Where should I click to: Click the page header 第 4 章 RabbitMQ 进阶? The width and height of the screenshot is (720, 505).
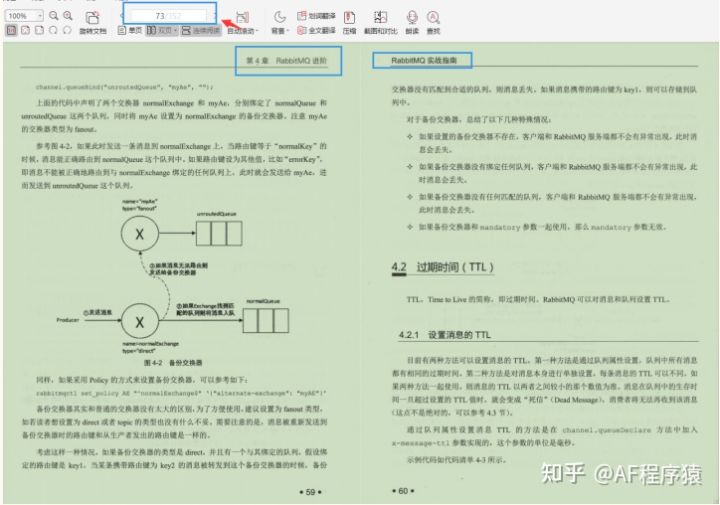pos(287,61)
